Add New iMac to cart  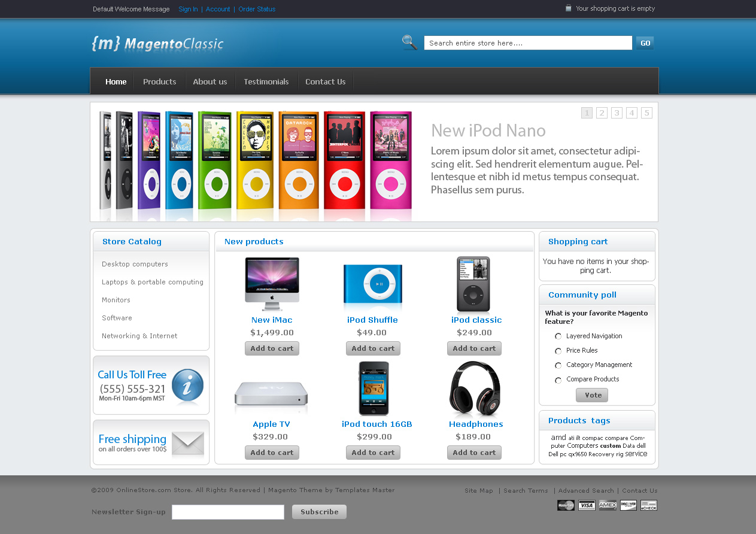(272, 348)
